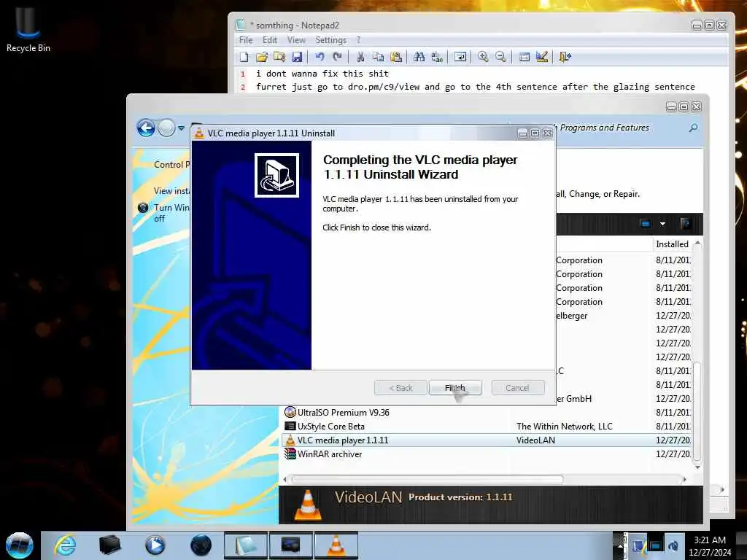The width and height of the screenshot is (747, 560).
Task: Cut selection with the scissors icon
Action: [x=360, y=57]
